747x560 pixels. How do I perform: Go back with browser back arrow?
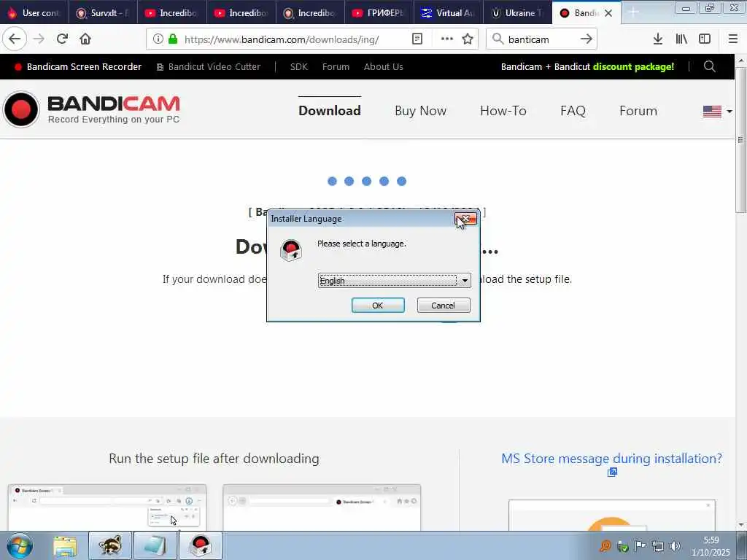(15, 39)
